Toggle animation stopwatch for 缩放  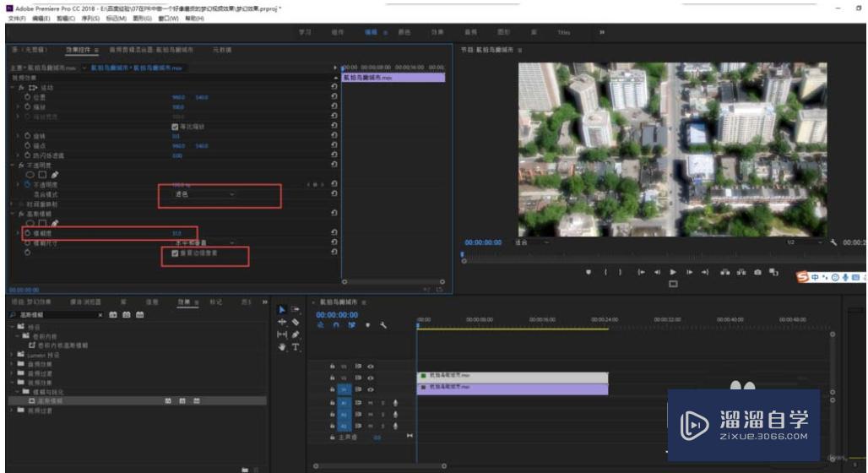coord(27,107)
